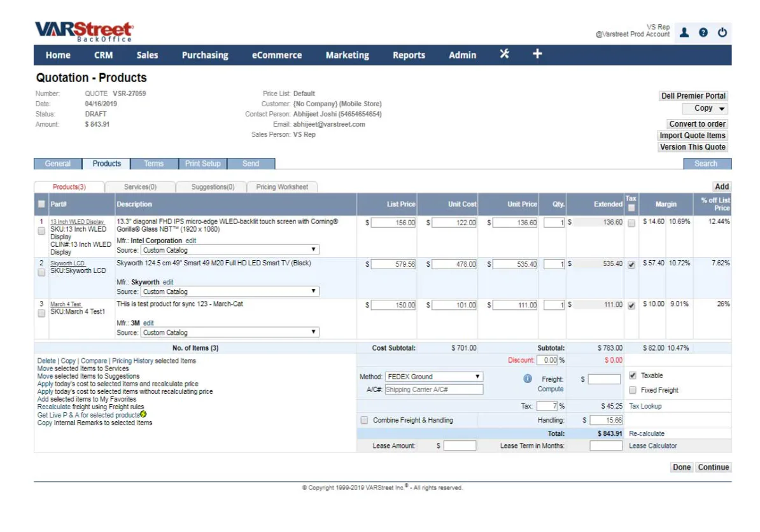Click the freight Compute link
The height and width of the screenshot is (532, 760).
[550, 389]
